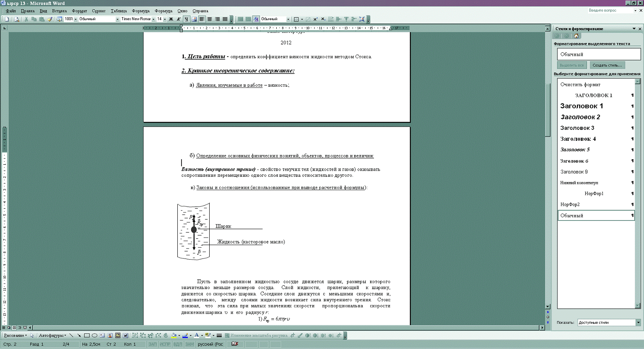Screen dimensions: 644x349
Task: Click the language indicator русский in the status bar
Action: pos(210,344)
